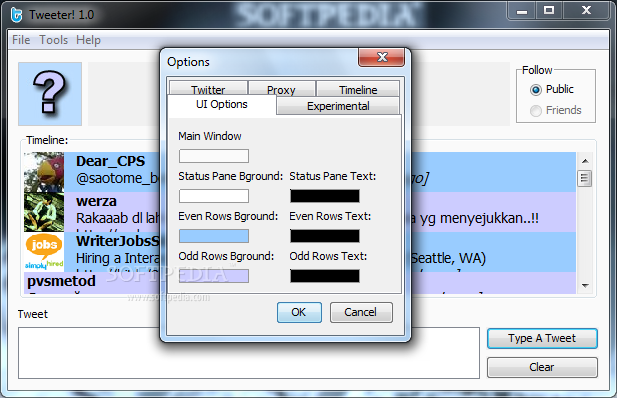
Task: Open the Tools menu
Action: pyautogui.click(x=54, y=40)
